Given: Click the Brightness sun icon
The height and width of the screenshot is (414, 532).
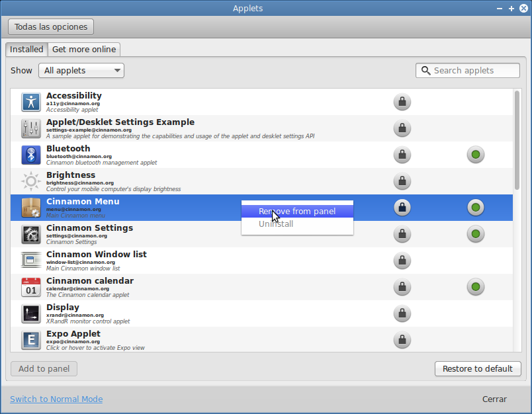Looking at the screenshot, I should coord(31,181).
